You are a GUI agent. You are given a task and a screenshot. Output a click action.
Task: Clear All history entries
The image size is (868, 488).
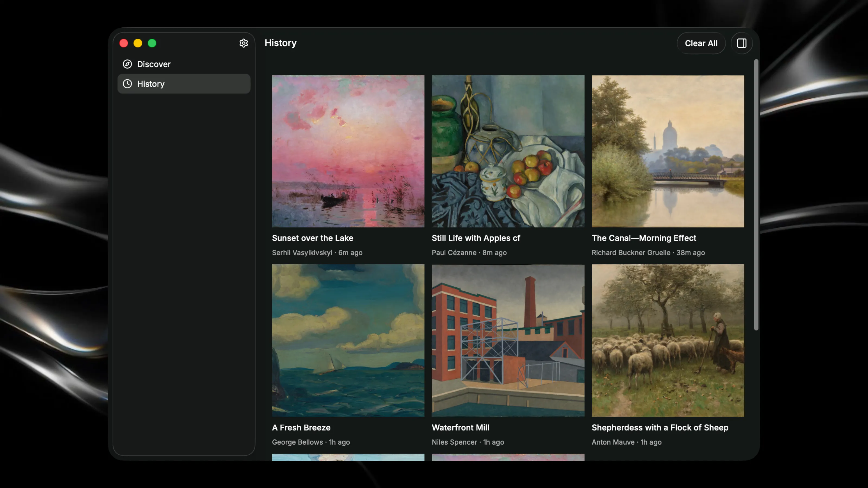point(701,43)
